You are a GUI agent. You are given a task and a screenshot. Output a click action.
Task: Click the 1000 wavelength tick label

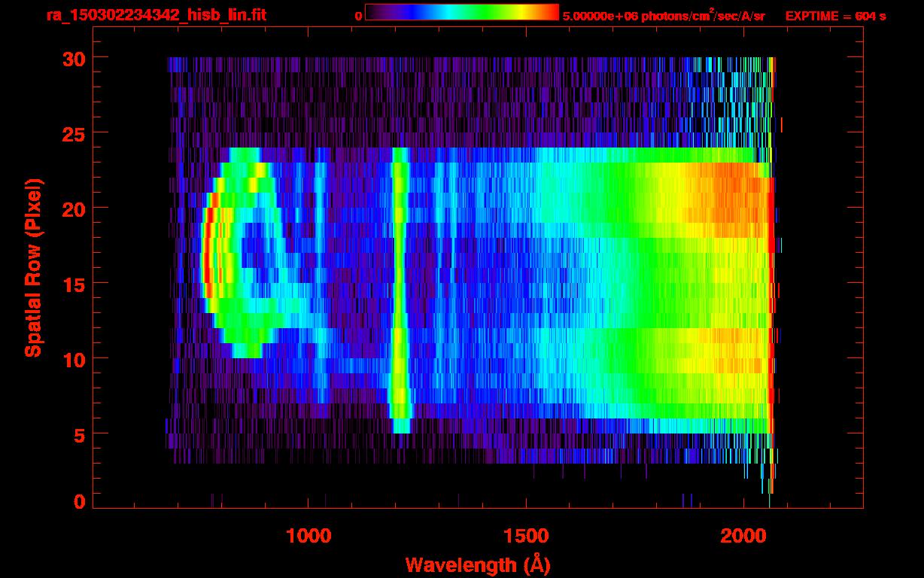click(x=309, y=536)
